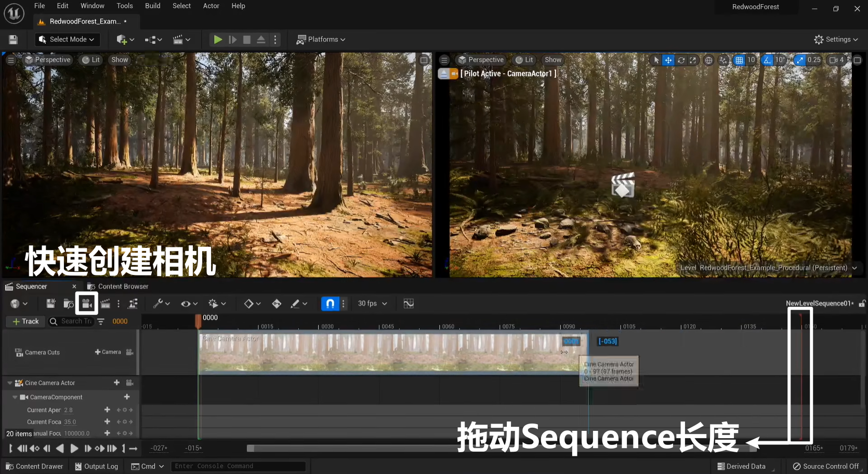Screen dimensions: 868x474
Task: Choose the Select objects tool in viewport
Action: pyautogui.click(x=656, y=60)
